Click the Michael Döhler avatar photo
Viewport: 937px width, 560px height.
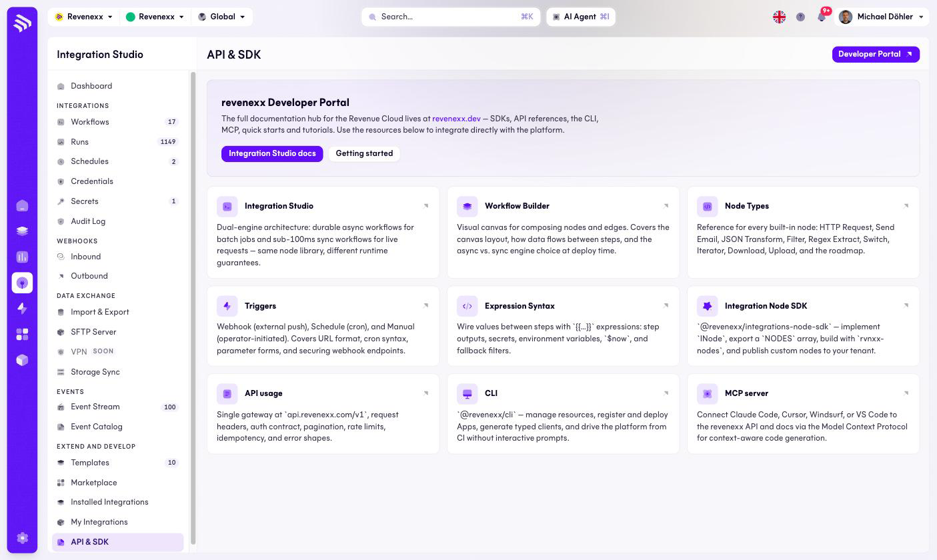[x=846, y=17]
